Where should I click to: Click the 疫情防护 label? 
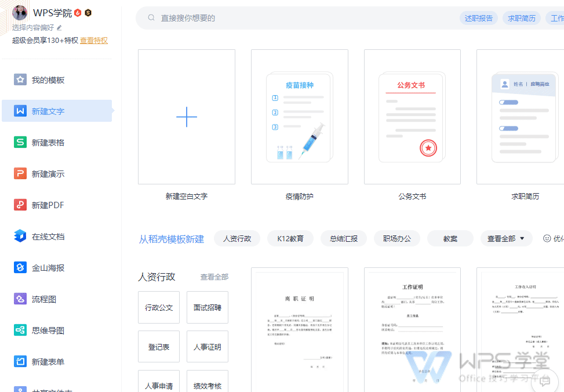[x=299, y=196]
